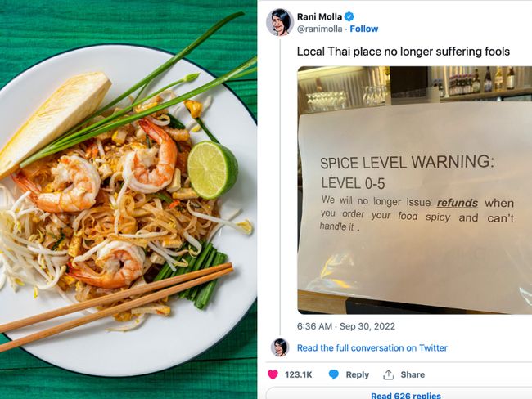Screen dimensions: 532x399
Task: Read the full conversation on Twitter
Action: (x=372, y=347)
